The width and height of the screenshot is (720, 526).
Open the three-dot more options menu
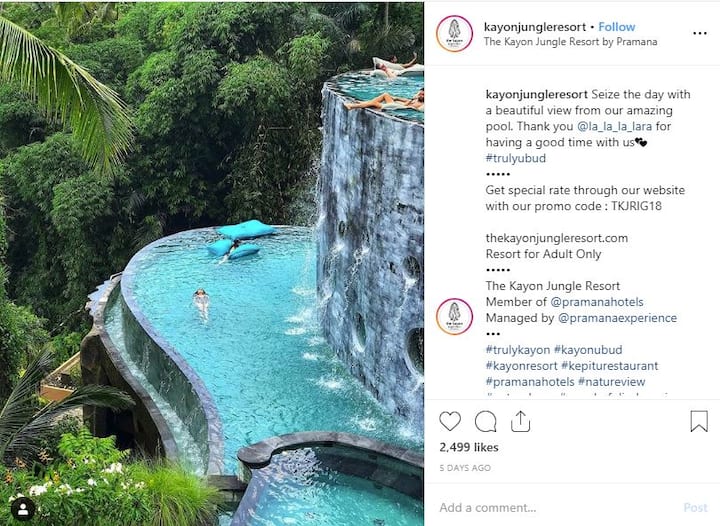pyautogui.click(x=700, y=33)
